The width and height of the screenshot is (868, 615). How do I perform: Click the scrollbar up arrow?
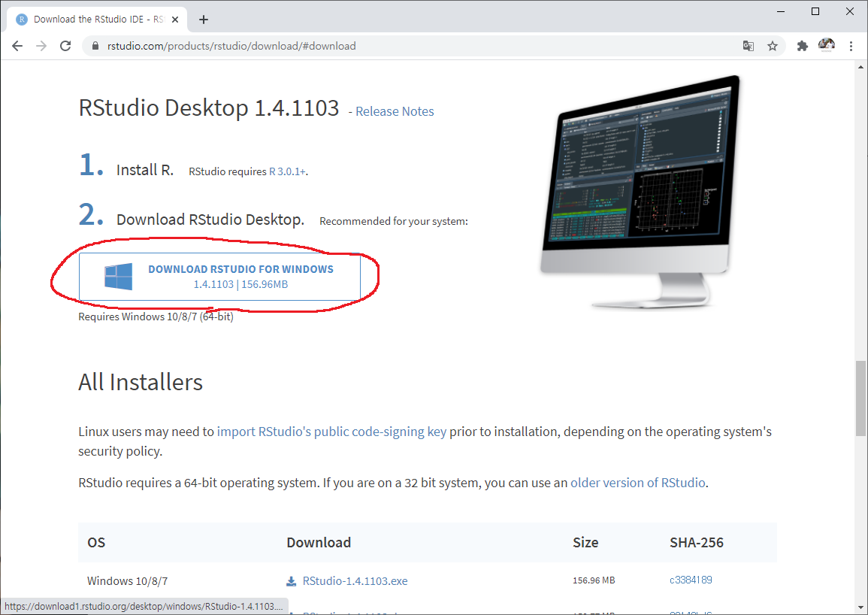[x=860, y=66]
